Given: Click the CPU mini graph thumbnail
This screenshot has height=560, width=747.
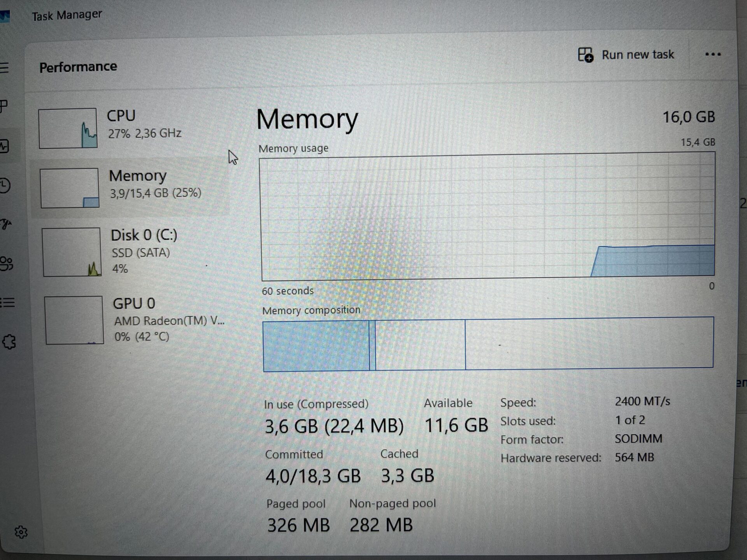Looking at the screenshot, I should click(x=68, y=128).
